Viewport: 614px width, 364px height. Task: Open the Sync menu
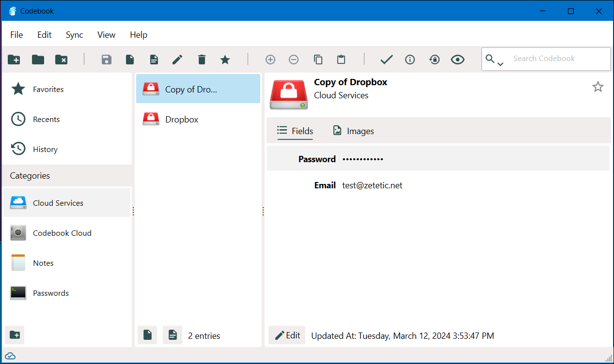point(75,35)
